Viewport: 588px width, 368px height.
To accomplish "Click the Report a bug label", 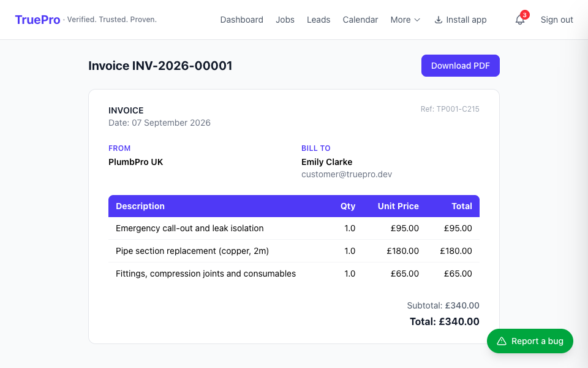I will pyautogui.click(x=537, y=341).
